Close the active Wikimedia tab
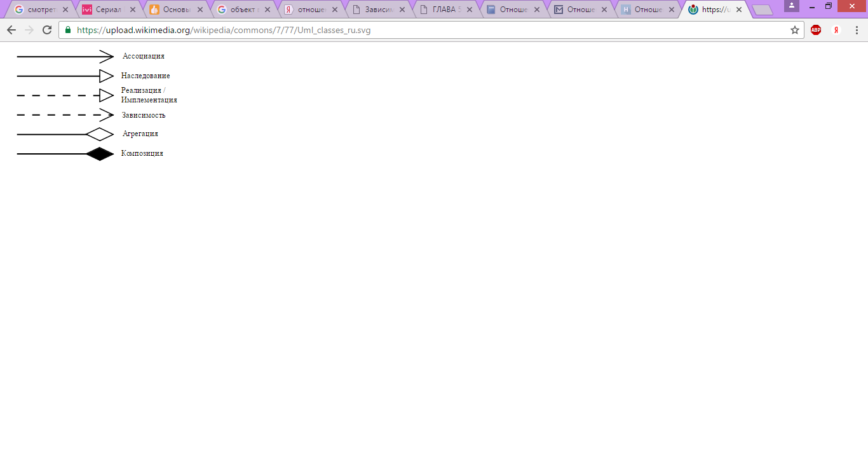 point(739,10)
